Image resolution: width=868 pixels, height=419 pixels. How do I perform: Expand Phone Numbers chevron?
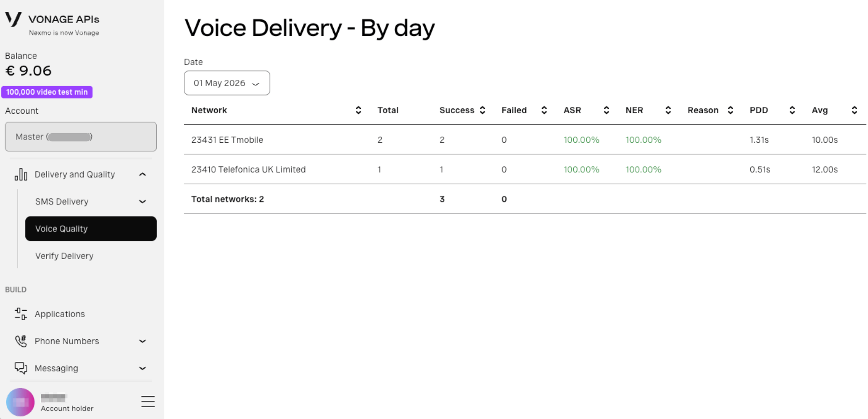[143, 341]
